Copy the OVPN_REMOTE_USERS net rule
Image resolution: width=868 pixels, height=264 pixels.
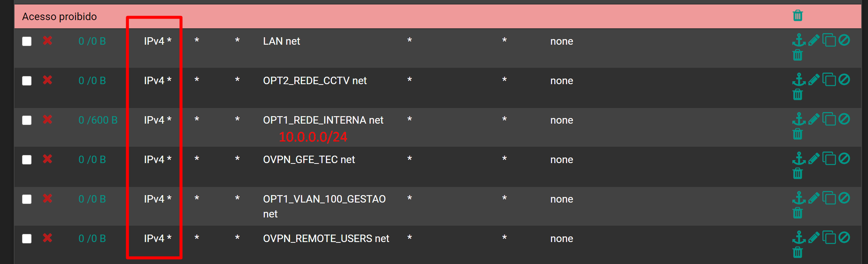coord(829,238)
